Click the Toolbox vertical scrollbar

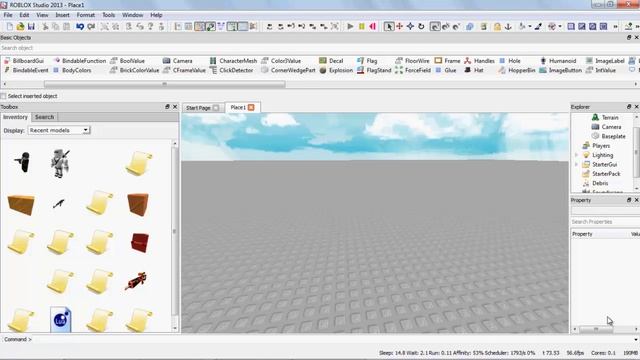pos(175,231)
